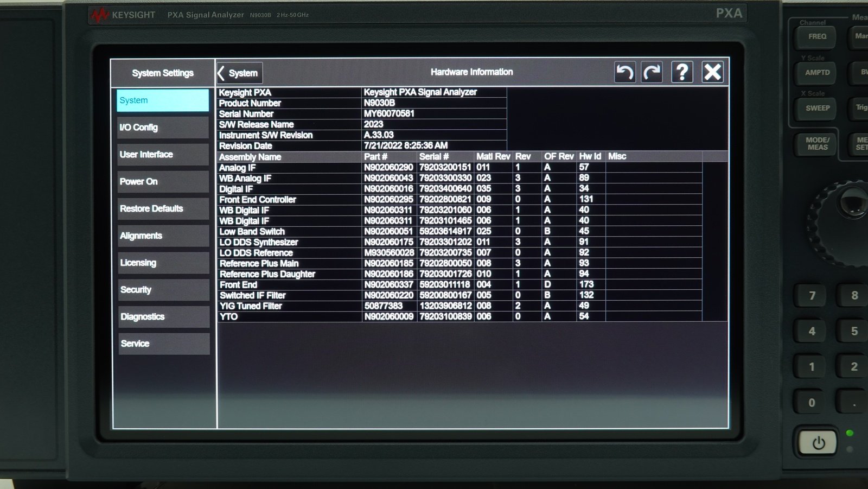
Task: Select the WB Analog IF row name
Action: point(245,179)
